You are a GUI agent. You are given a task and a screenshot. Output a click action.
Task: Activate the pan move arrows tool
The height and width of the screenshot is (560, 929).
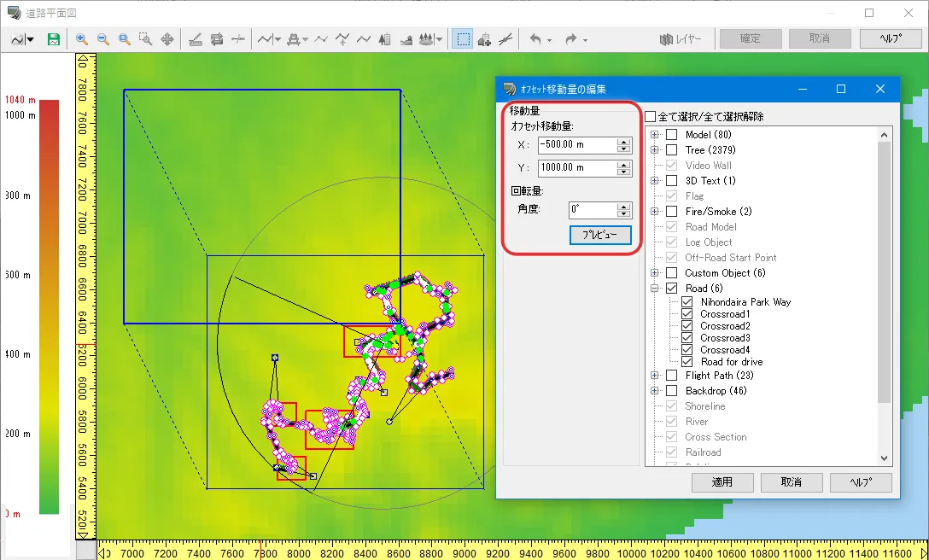click(167, 39)
